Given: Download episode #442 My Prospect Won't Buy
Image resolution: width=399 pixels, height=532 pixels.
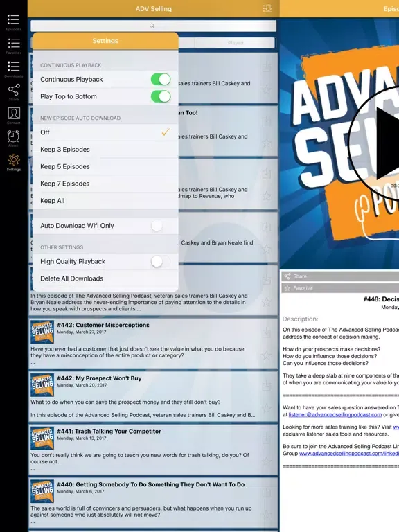Looking at the screenshot, I should pos(267,385).
